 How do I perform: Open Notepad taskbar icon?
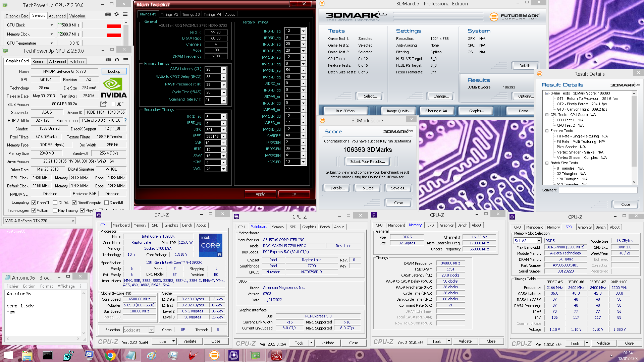tap(131, 355)
